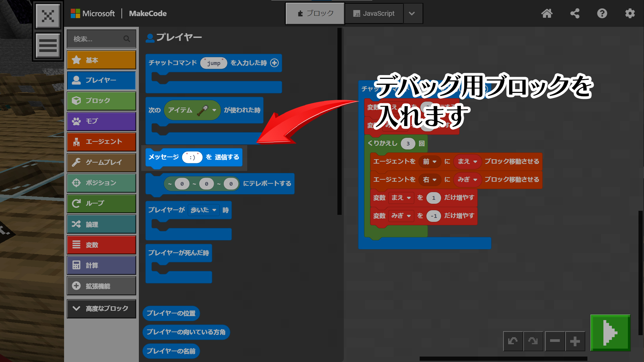Image resolution: width=644 pixels, height=362 pixels.
Task: Zoom out with the minus button
Action: click(x=555, y=341)
